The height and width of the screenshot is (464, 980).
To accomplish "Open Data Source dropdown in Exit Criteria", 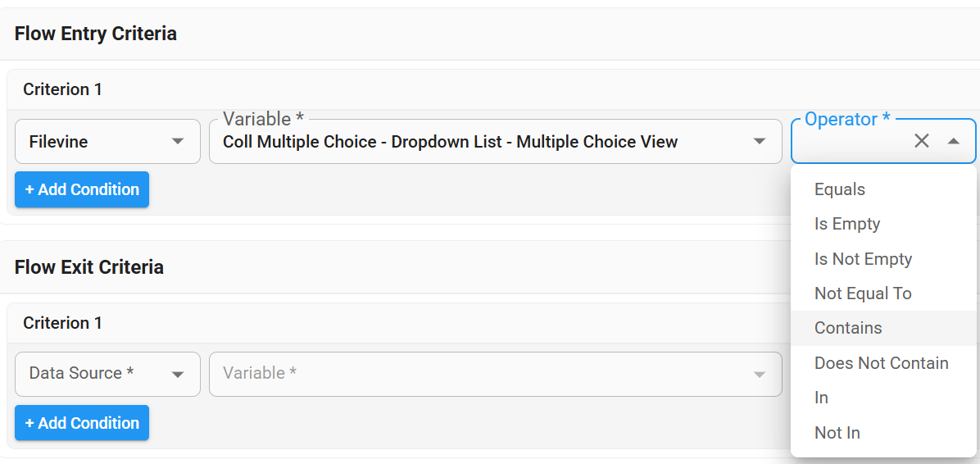I will click(x=107, y=374).
